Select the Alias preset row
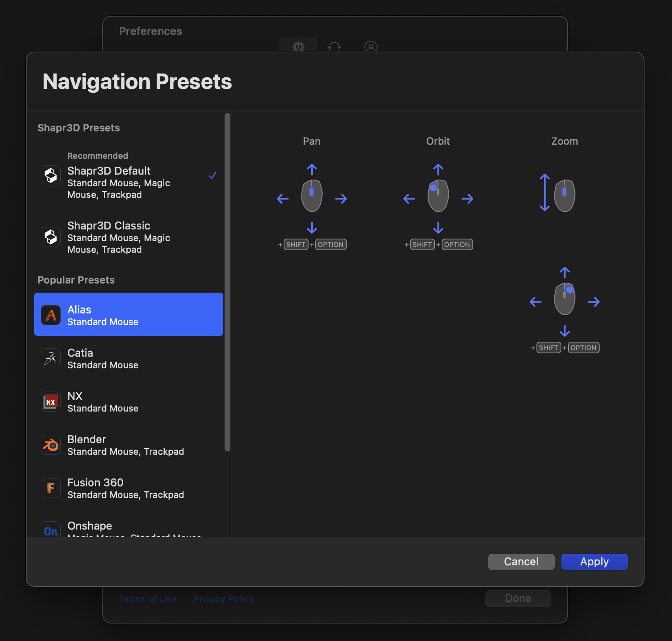672x641 pixels. [x=129, y=314]
